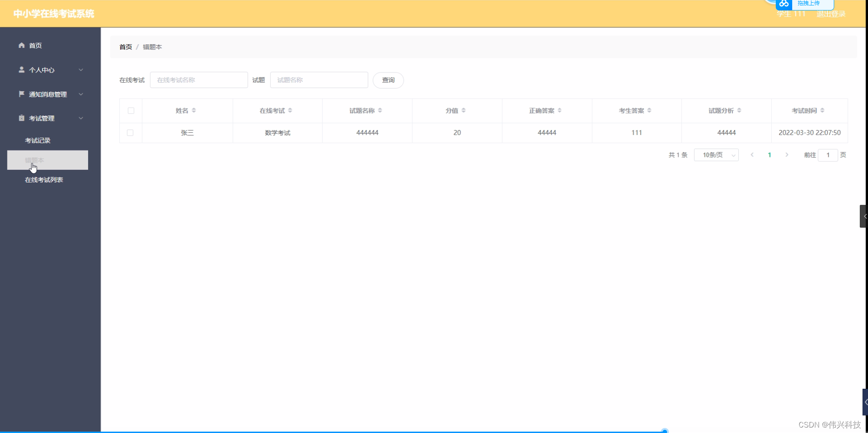This screenshot has width=868, height=433.
Task: Click the 试题名称 input field
Action: [318, 79]
